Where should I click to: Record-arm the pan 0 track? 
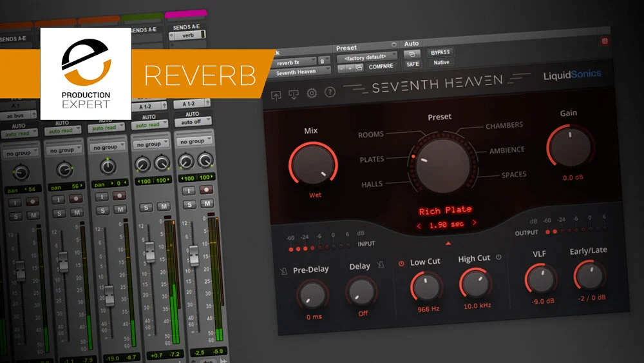pos(120,195)
